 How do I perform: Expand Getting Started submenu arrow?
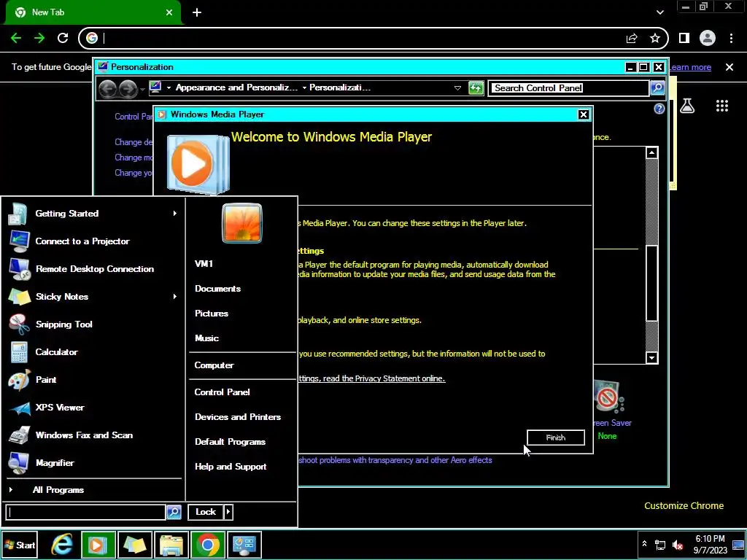pos(175,214)
